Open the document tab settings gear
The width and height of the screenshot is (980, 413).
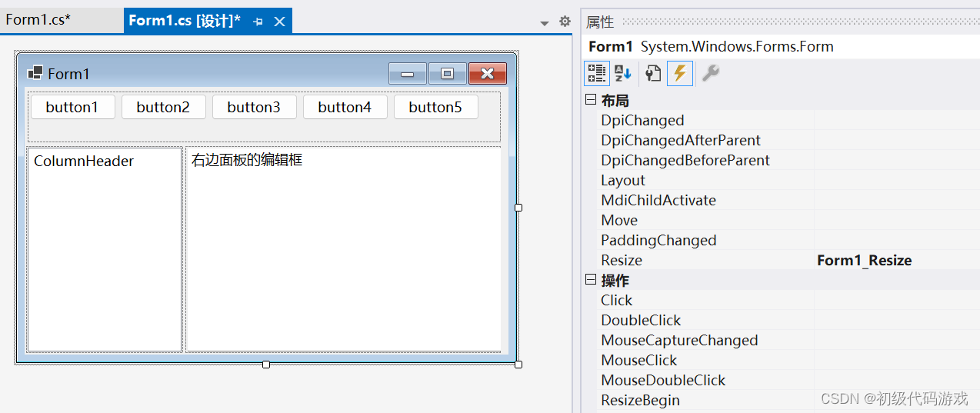(x=565, y=22)
